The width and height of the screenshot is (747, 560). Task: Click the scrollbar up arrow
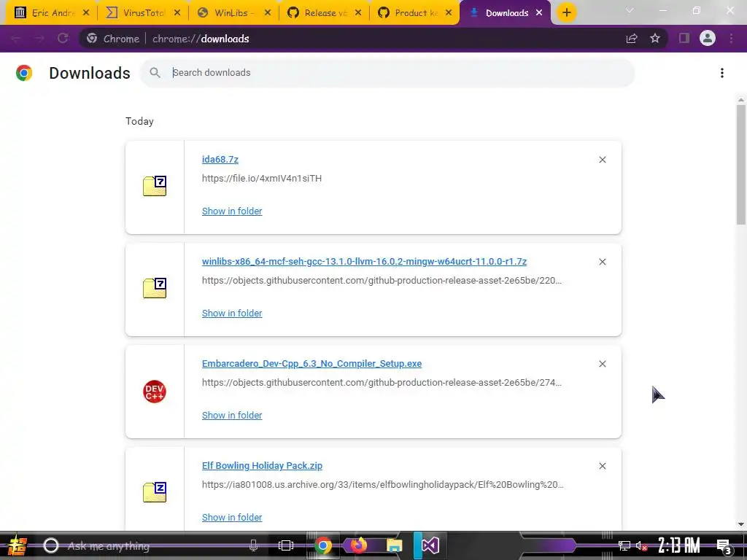coord(741,99)
